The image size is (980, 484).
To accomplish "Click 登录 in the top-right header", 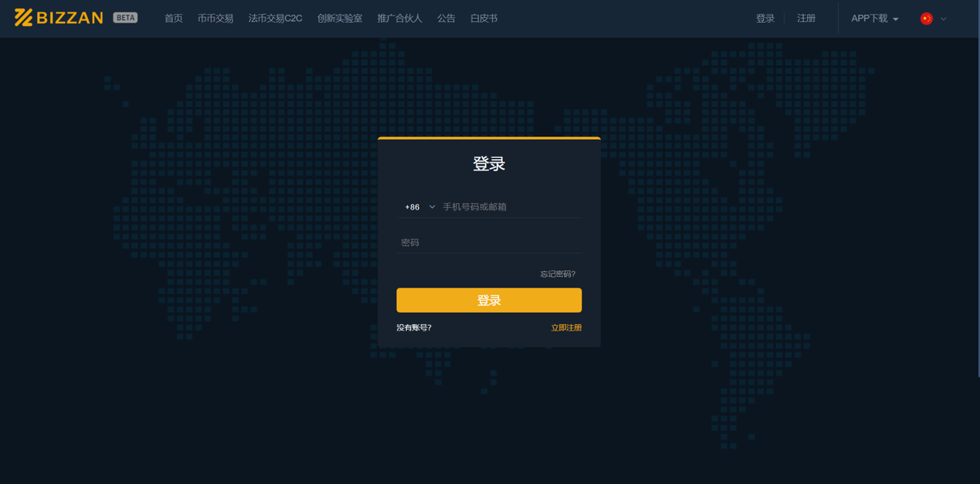I will click(x=765, y=19).
